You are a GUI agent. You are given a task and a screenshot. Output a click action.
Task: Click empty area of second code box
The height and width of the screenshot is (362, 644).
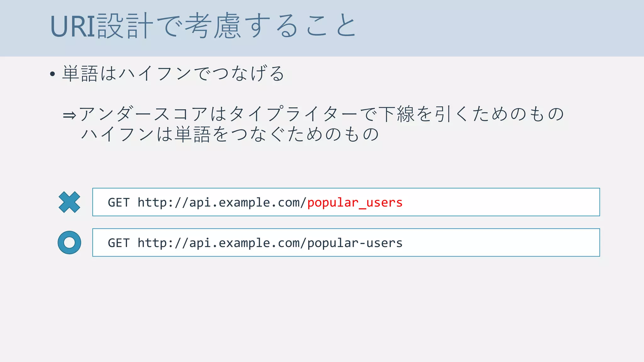pos(503,243)
